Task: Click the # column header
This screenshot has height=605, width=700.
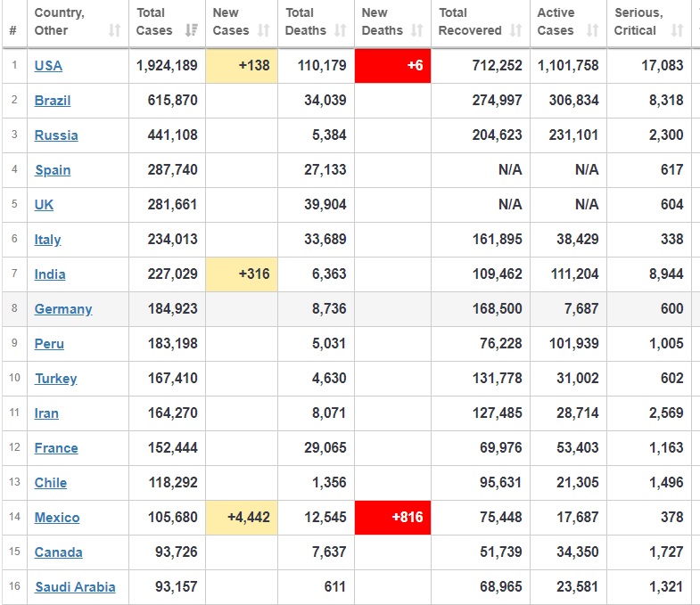Action: [x=12, y=30]
